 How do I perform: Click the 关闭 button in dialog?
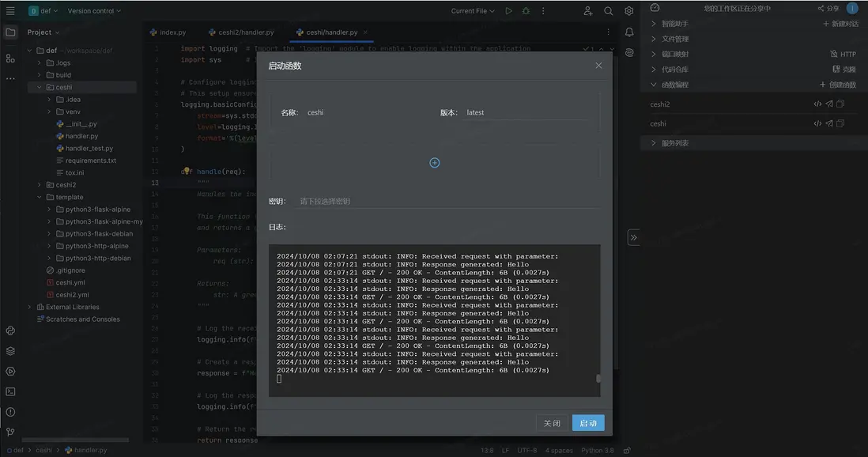coord(552,423)
